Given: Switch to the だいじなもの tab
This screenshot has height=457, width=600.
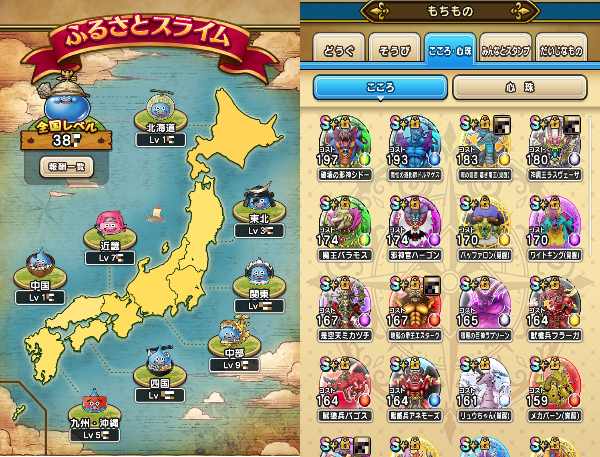Looking at the screenshot, I should coord(561,47).
